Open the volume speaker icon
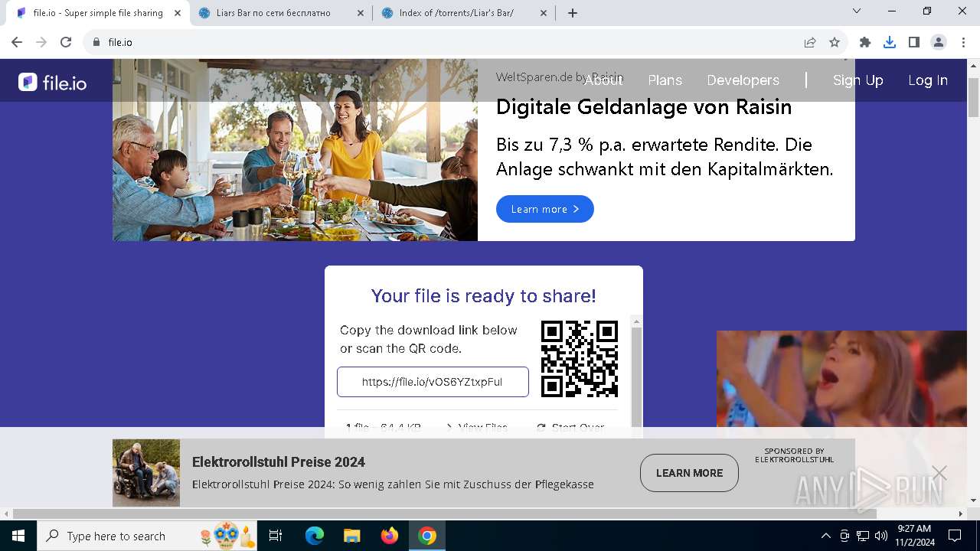This screenshot has height=551, width=980. point(881,536)
